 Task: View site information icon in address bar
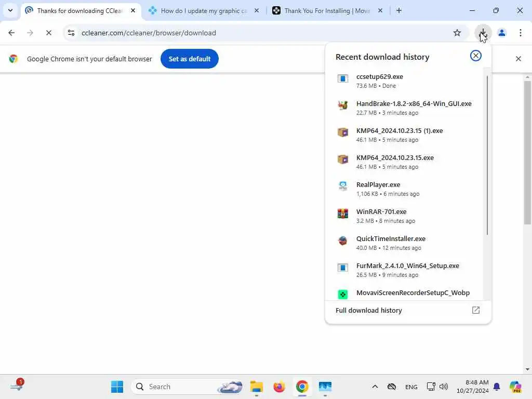71,33
